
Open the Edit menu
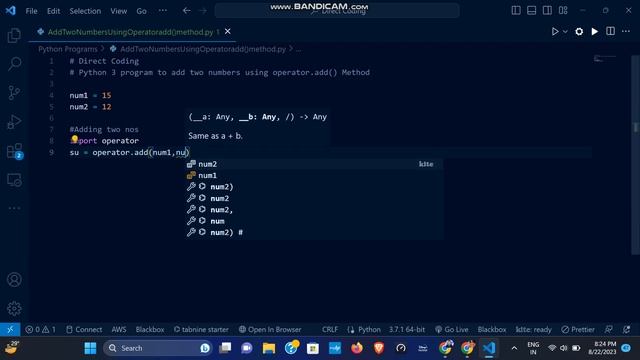pyautogui.click(x=53, y=11)
